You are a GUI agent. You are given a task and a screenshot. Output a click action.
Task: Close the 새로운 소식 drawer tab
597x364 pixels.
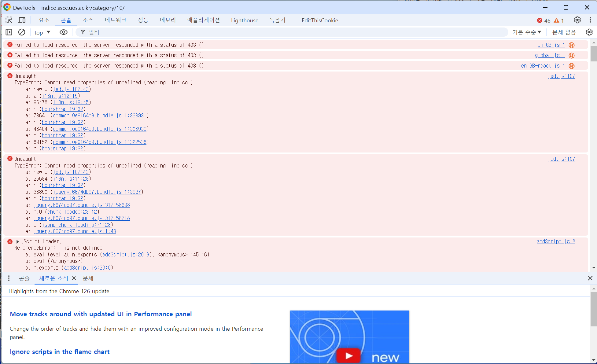pos(74,278)
